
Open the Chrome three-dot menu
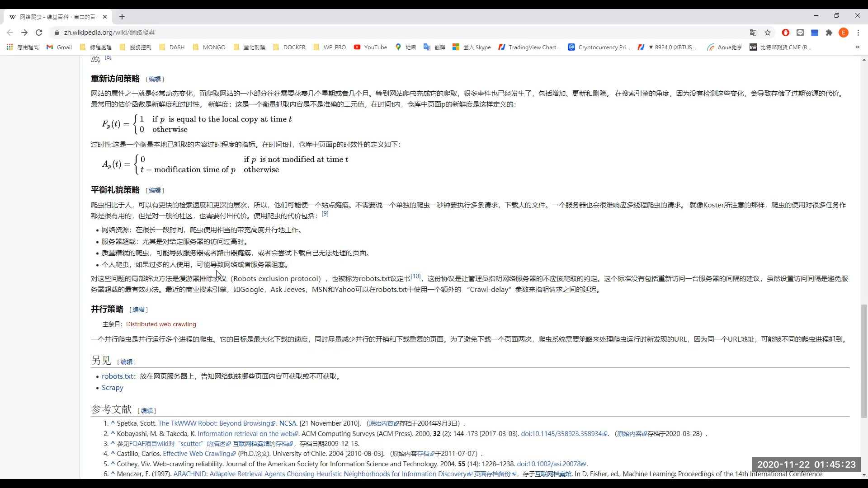coord(859,33)
